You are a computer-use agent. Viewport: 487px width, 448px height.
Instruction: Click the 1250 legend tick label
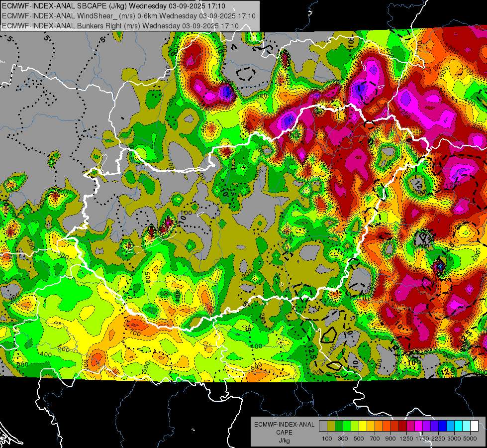coord(407,439)
